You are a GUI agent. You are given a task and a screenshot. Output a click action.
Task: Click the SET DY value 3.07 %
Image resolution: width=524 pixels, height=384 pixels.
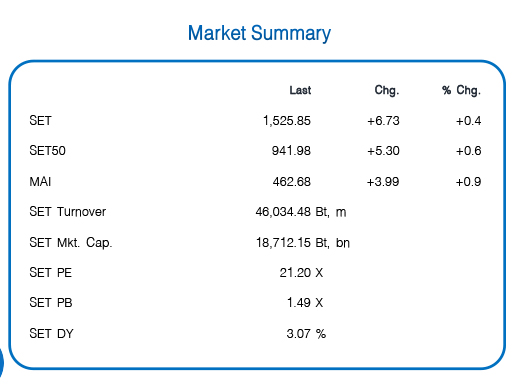[306, 334]
